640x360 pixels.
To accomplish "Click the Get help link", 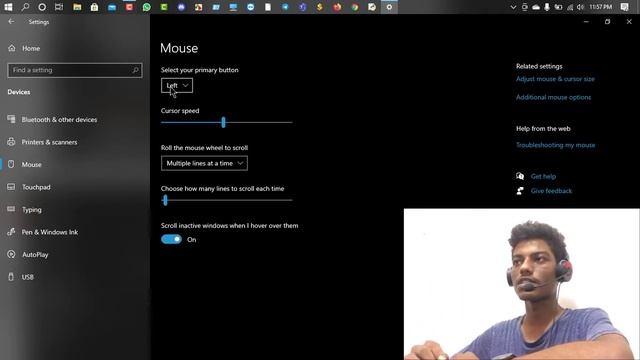I will pos(543,176).
